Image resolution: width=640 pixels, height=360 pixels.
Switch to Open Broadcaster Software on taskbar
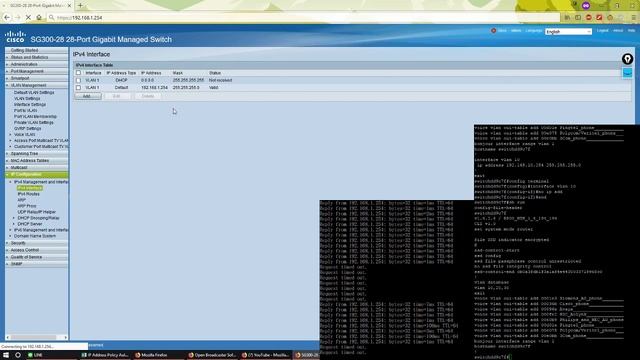point(212,355)
